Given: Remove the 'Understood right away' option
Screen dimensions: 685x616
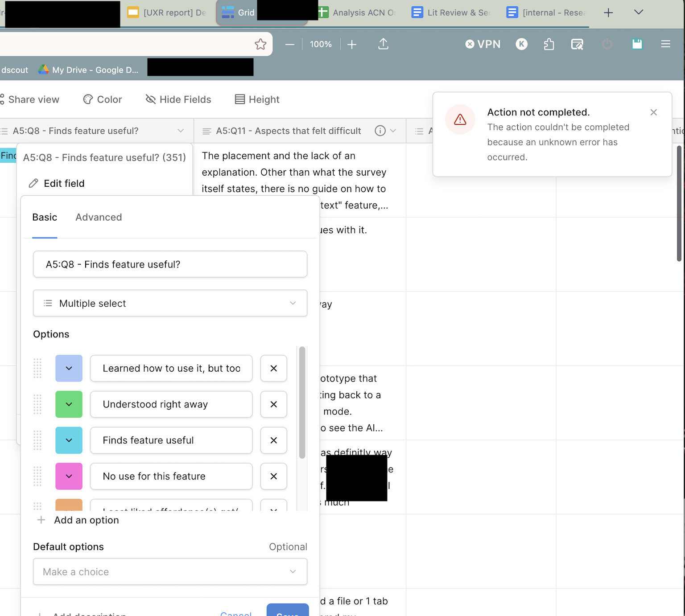Looking at the screenshot, I should point(273,404).
